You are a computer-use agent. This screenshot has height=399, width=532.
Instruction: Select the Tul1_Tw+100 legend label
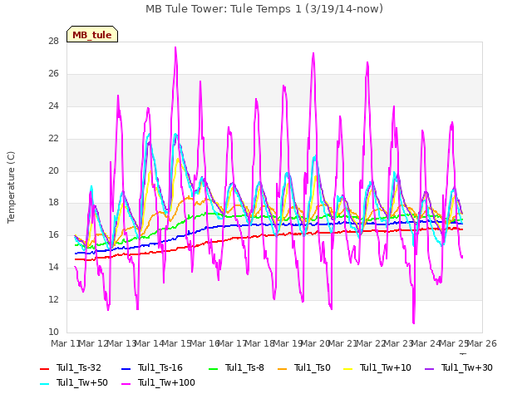point(166,382)
